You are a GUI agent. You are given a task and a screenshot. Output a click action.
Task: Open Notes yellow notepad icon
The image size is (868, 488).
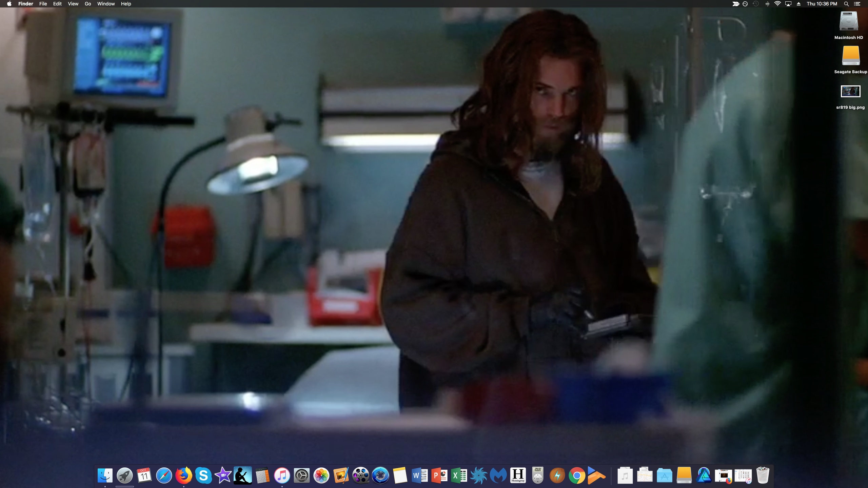(400, 475)
